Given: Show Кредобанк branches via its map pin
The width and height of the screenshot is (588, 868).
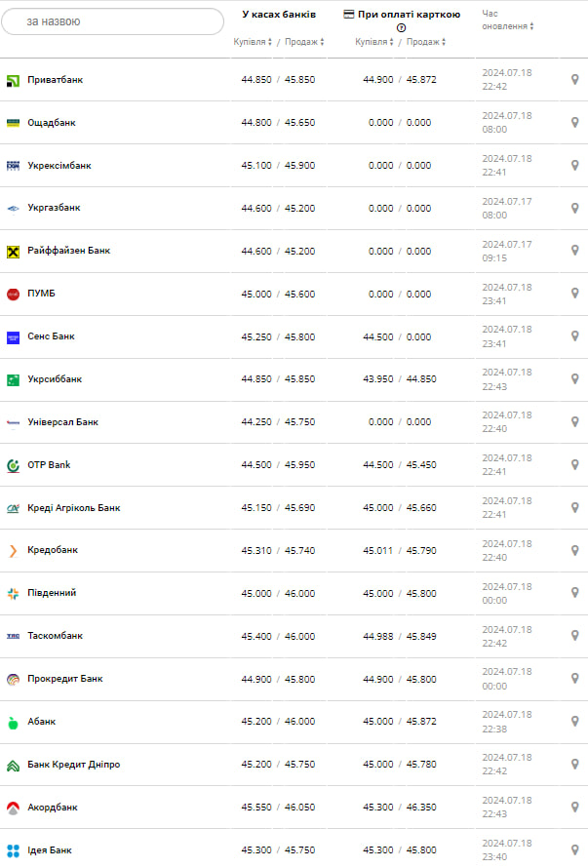Looking at the screenshot, I should [574, 550].
